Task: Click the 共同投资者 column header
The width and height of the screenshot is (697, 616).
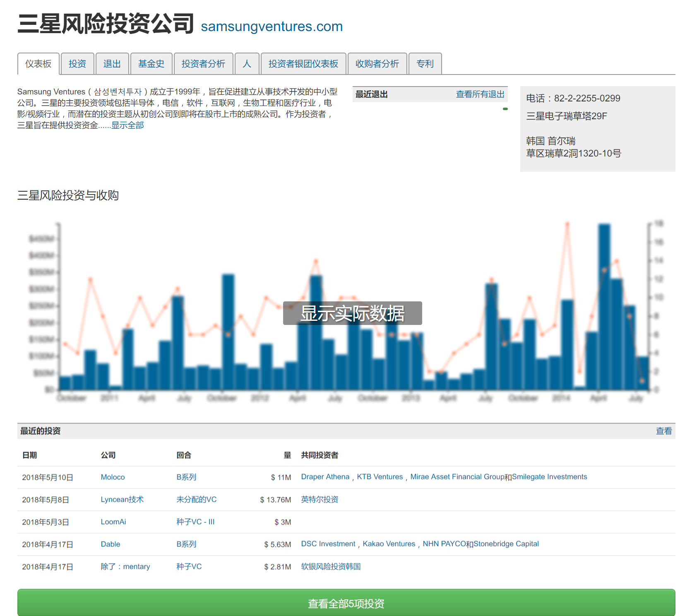Action: click(320, 455)
